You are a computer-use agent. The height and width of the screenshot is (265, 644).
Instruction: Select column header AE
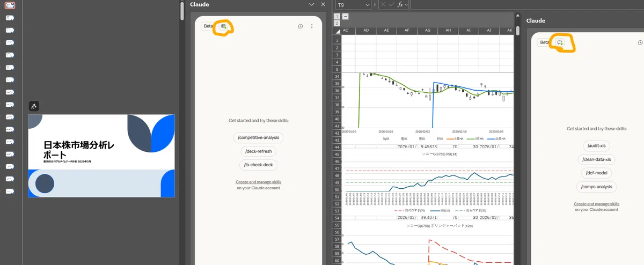386,31
